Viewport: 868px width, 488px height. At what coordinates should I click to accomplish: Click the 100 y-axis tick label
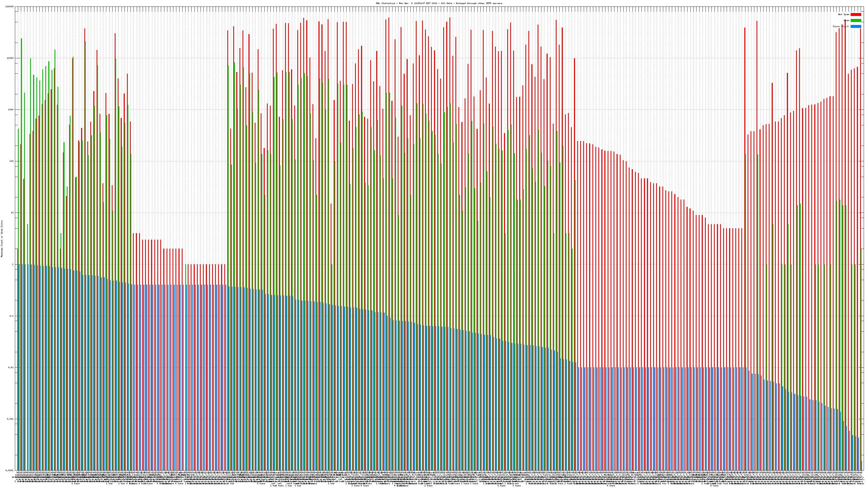coord(11,161)
